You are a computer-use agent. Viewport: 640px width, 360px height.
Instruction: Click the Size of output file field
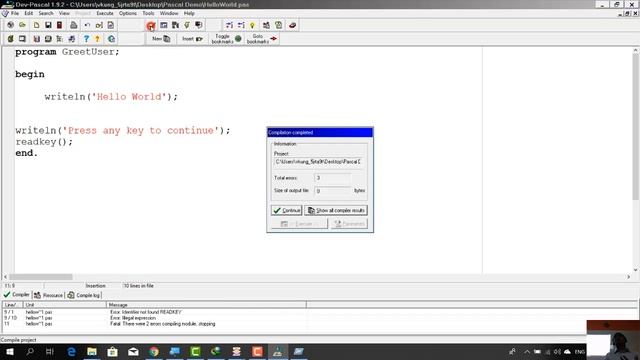pos(333,191)
